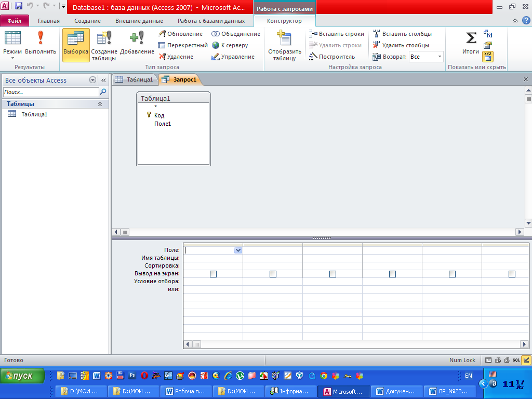Open the Property Sheet icon in ribbon
This screenshot has height=399, width=532.
click(488, 45)
